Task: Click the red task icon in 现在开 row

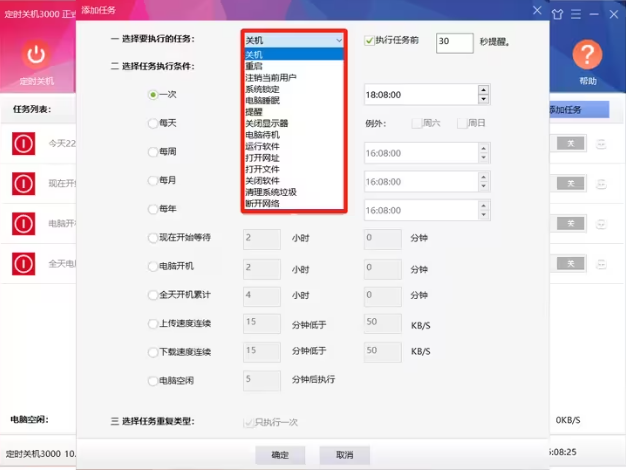Action: pyautogui.click(x=24, y=183)
